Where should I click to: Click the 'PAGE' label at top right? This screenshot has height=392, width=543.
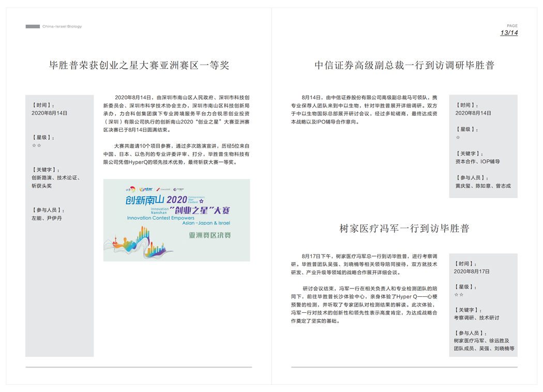click(x=512, y=26)
